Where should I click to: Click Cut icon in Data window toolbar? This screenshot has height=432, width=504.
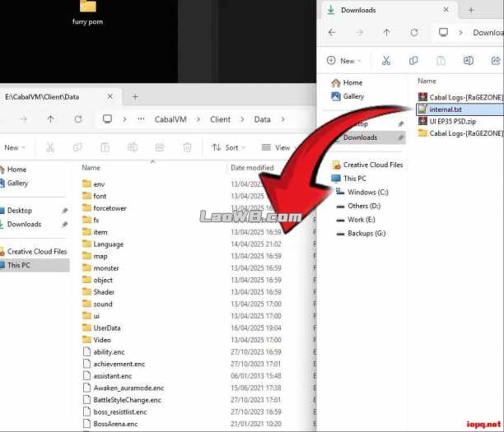tap(50, 147)
